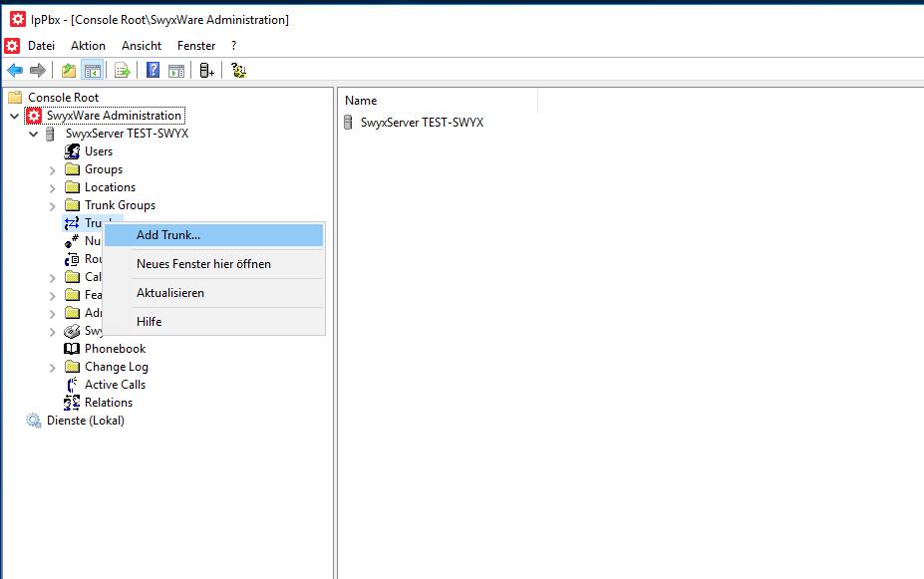Screen dimensions: 924x579
Task: Select SwyxServer TEST-SWYX text in the right pane
Action: 422,123
